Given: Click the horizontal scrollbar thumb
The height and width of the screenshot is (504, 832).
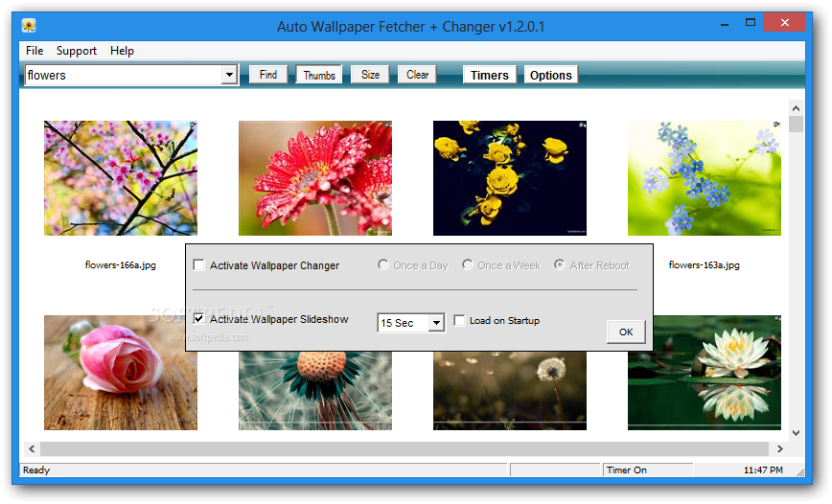Looking at the screenshot, I should (x=404, y=448).
